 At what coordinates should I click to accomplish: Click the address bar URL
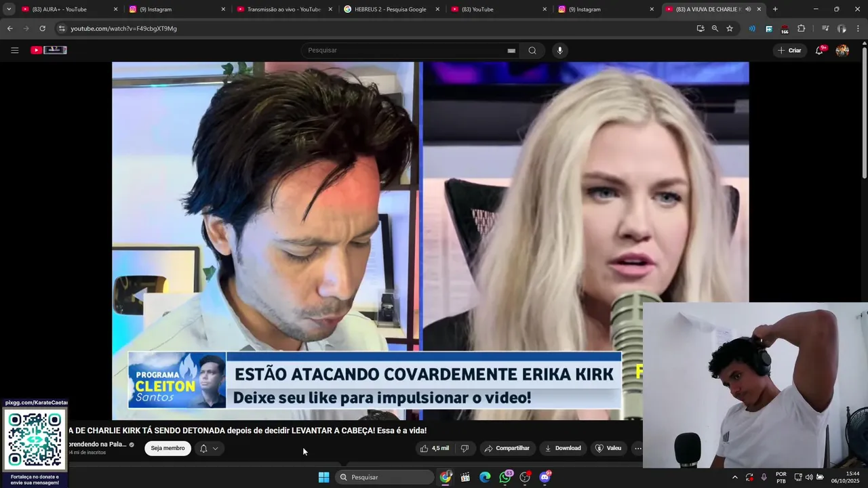tap(123, 28)
